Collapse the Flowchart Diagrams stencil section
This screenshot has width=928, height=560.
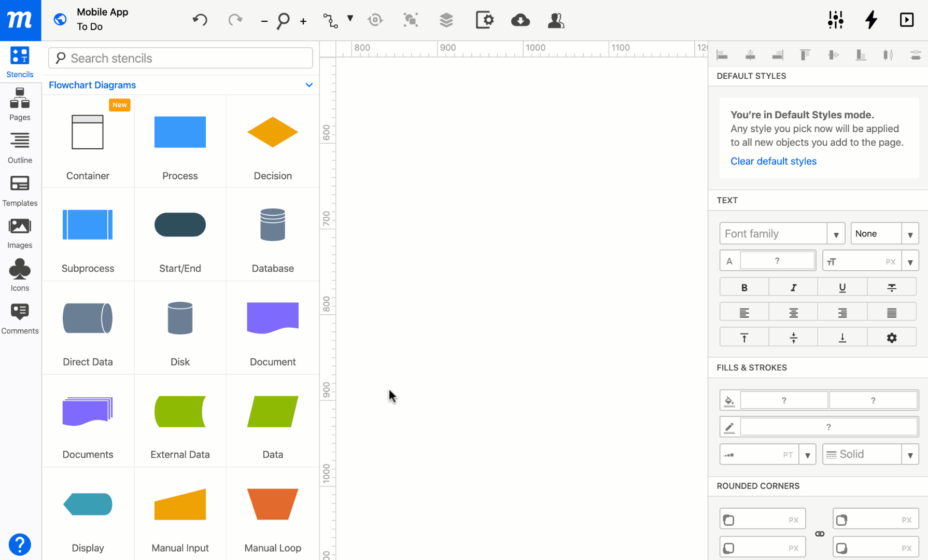[309, 85]
